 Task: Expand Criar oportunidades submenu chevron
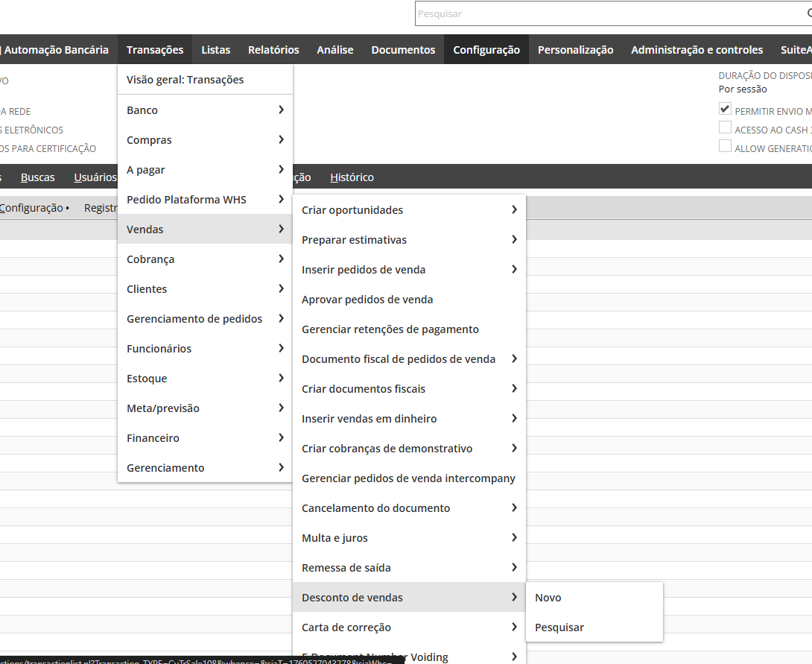coord(514,210)
